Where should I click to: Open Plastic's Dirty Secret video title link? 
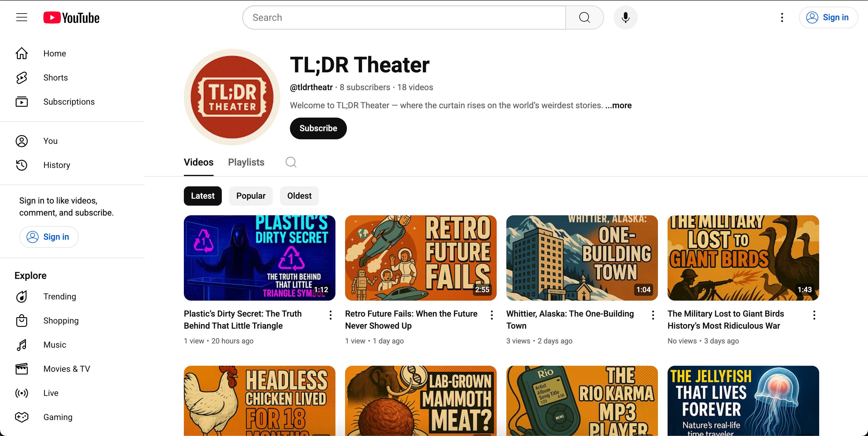click(x=243, y=320)
